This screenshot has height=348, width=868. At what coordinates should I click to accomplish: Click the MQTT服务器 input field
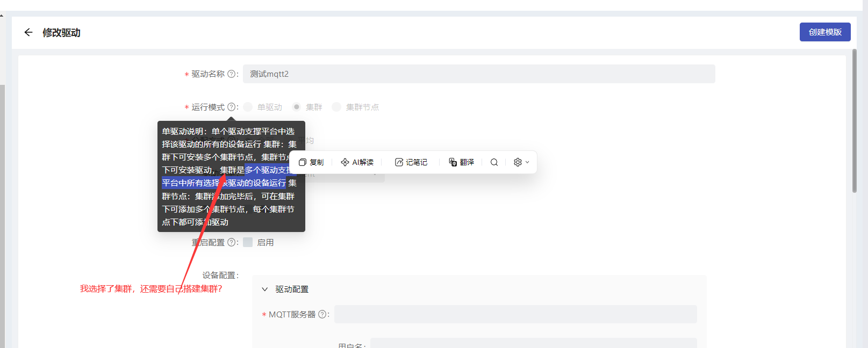tap(515, 314)
